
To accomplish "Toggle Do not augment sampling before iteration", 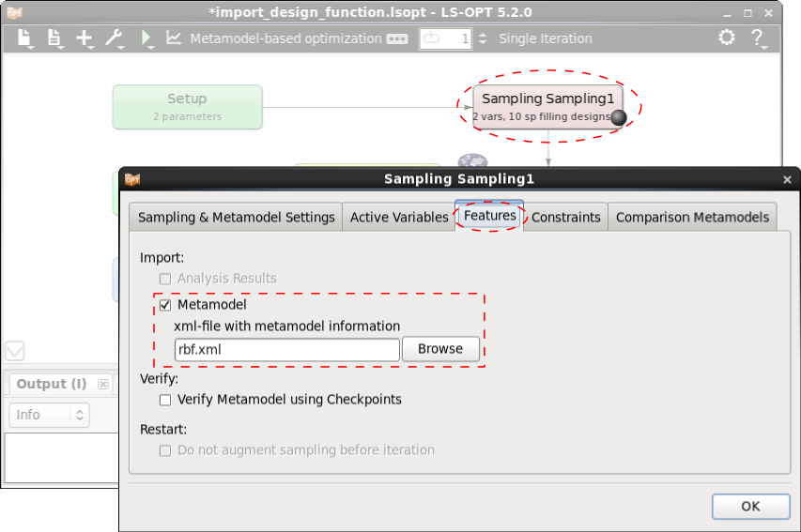I will click(x=165, y=450).
